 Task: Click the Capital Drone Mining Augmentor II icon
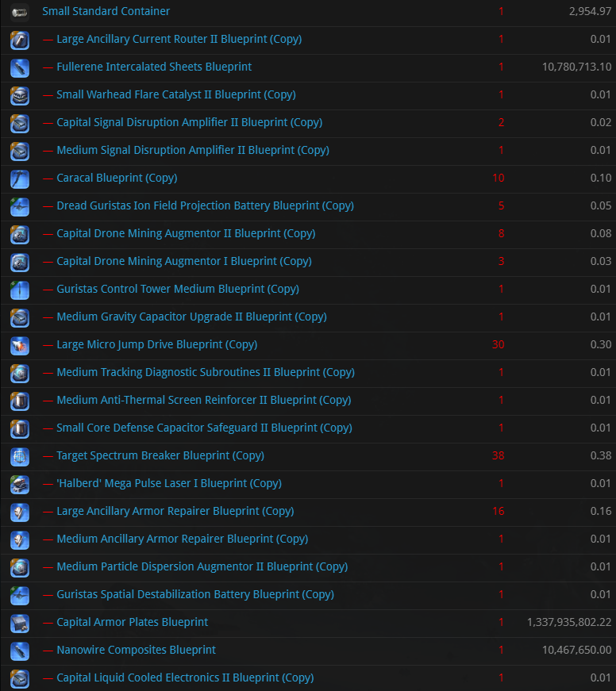pyautogui.click(x=19, y=235)
